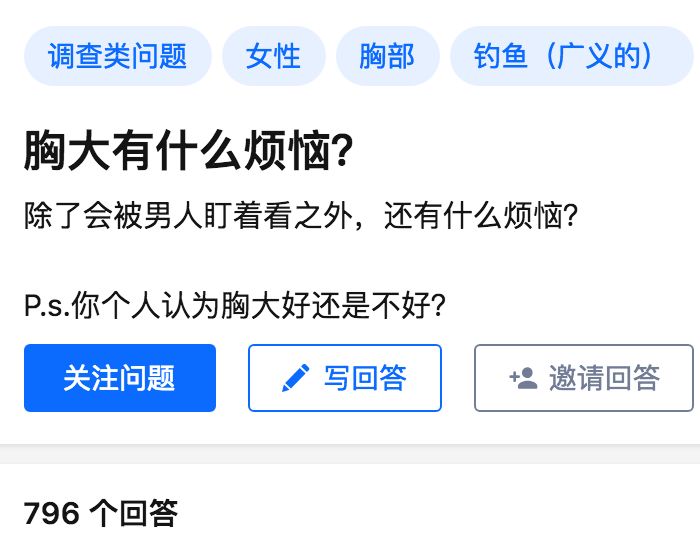Click the add-person icon beside 邀请回答

[x=523, y=378]
